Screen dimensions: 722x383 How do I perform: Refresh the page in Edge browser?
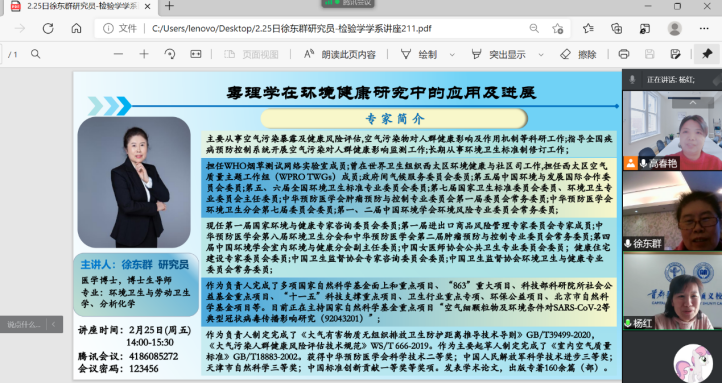[x=48, y=29]
